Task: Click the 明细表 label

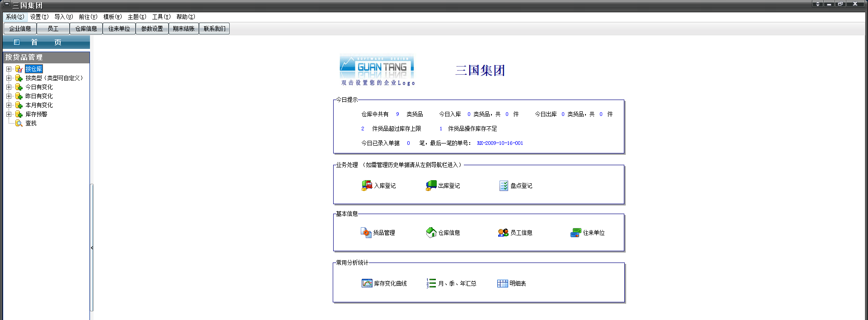Action: click(x=518, y=283)
